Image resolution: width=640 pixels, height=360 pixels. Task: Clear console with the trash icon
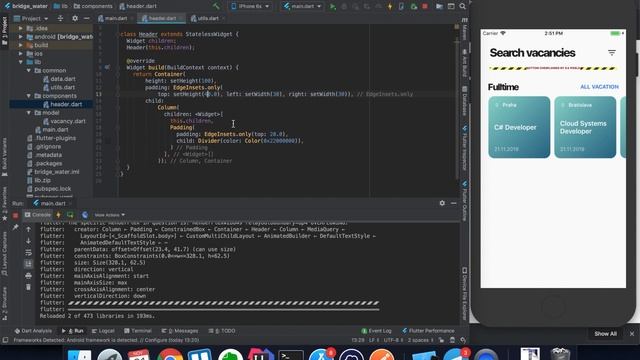click(28, 287)
